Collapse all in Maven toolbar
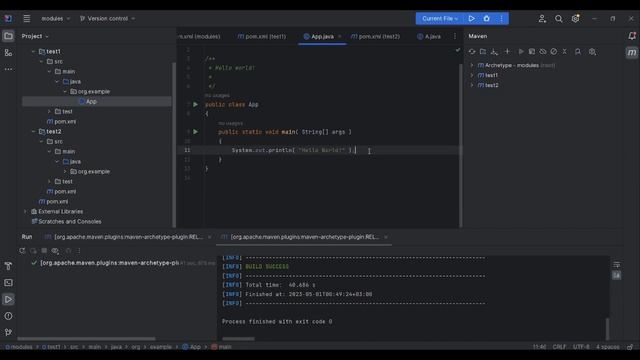 click(565, 52)
